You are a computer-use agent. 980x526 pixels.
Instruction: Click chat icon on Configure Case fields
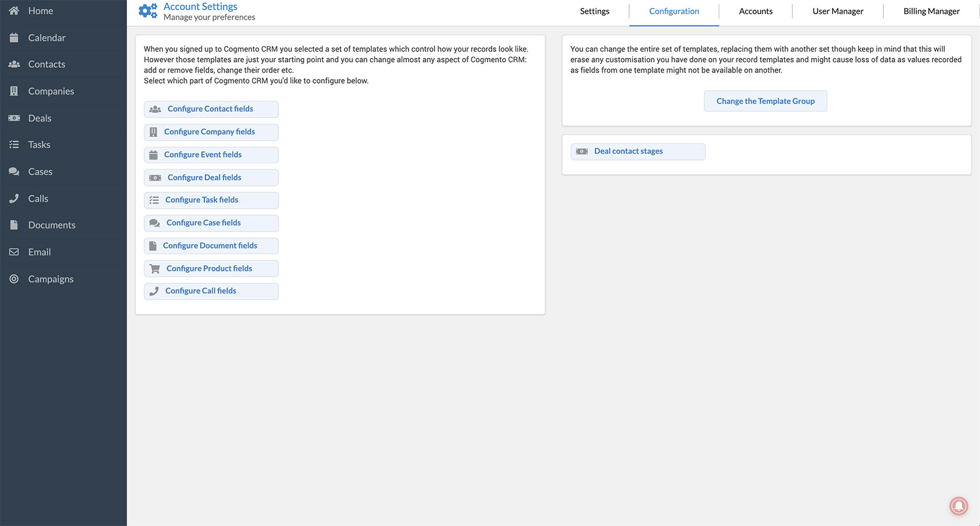tap(154, 223)
